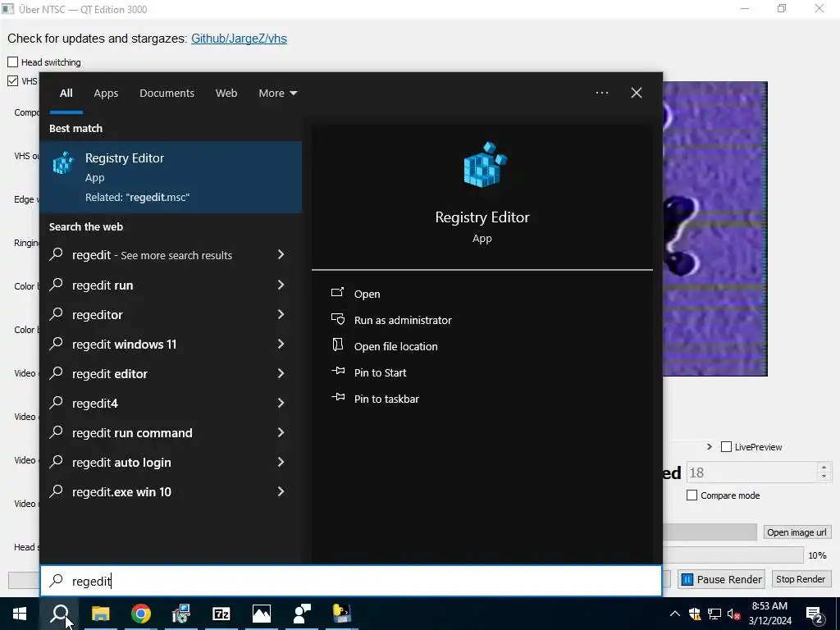Select the All search tab
The height and width of the screenshot is (630, 840).
[66, 94]
